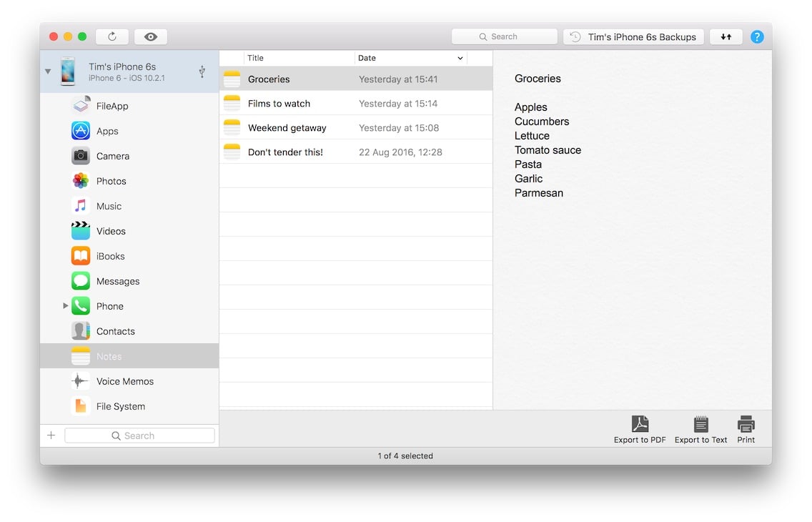Click the top toolbar Search field
812x522 pixels.
[x=505, y=36]
